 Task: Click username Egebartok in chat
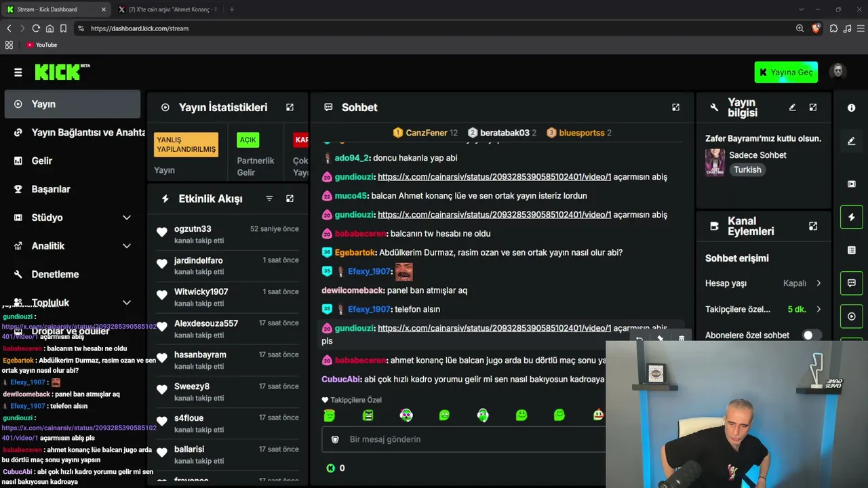(x=355, y=252)
